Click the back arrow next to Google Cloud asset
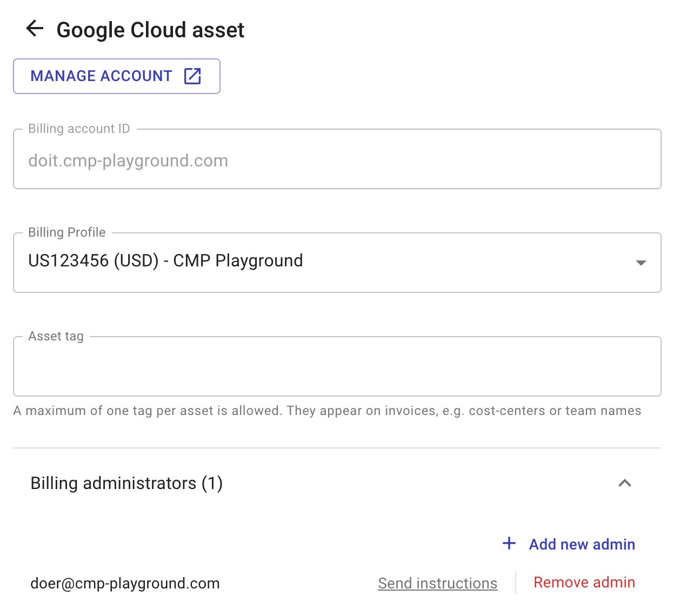Image resolution: width=680 pixels, height=616 pixels. click(35, 29)
